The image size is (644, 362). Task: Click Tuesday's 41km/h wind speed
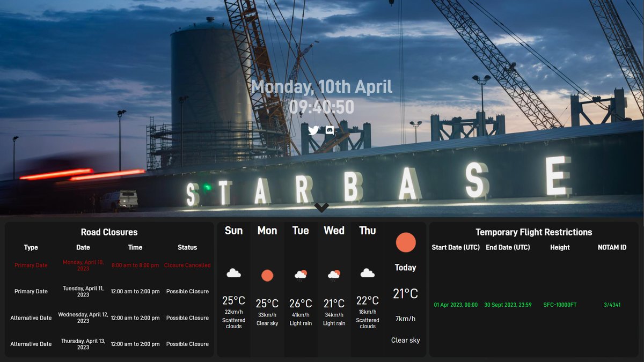pyautogui.click(x=301, y=315)
